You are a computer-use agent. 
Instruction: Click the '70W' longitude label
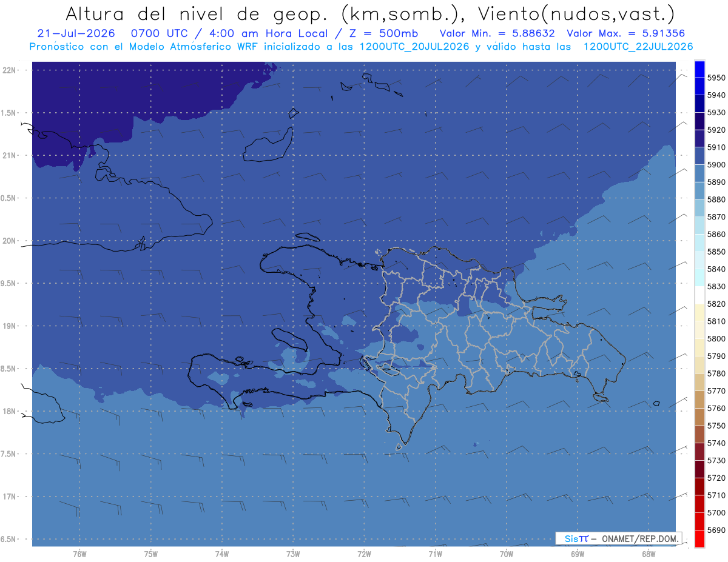coord(507,554)
